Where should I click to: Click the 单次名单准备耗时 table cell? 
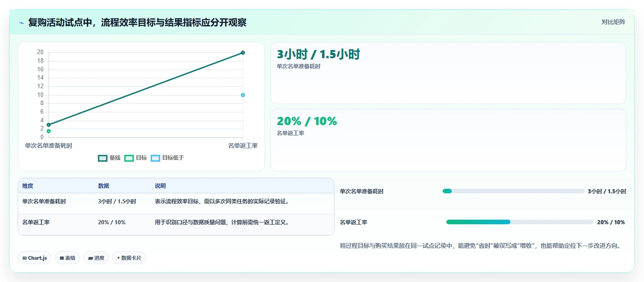[x=44, y=201]
